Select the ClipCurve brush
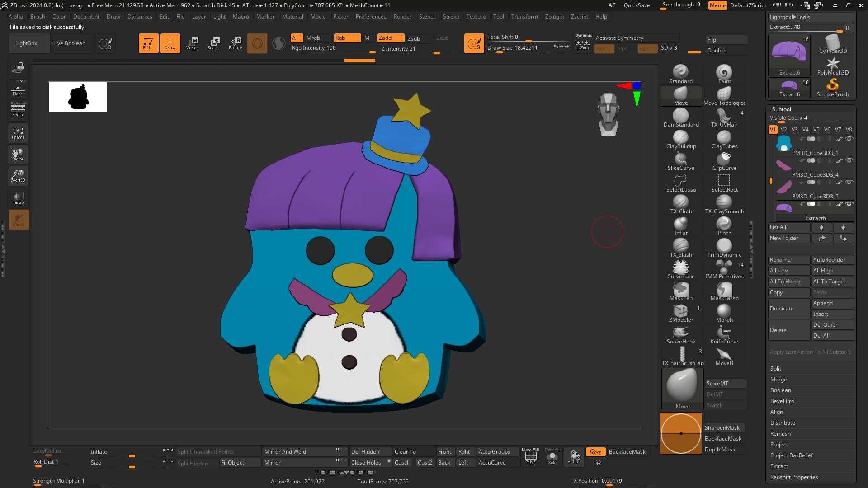This screenshot has height=488, width=868. coord(724,161)
